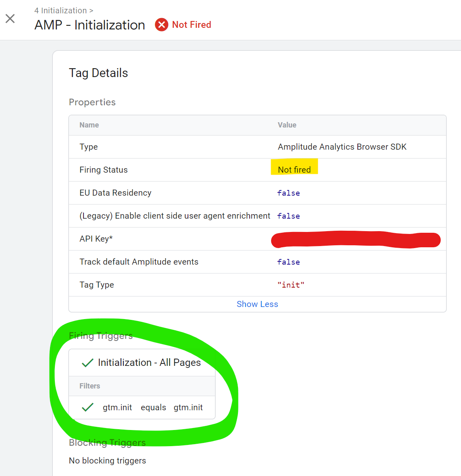Image resolution: width=461 pixels, height=476 pixels.
Task: Click the 'No blocking triggers' text
Action: (107, 461)
